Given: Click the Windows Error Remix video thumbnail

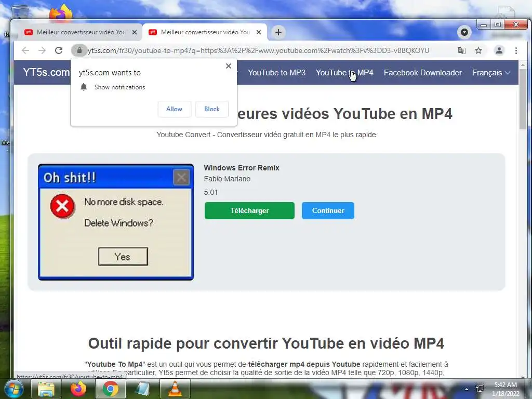Looking at the screenshot, I should pos(116,222).
